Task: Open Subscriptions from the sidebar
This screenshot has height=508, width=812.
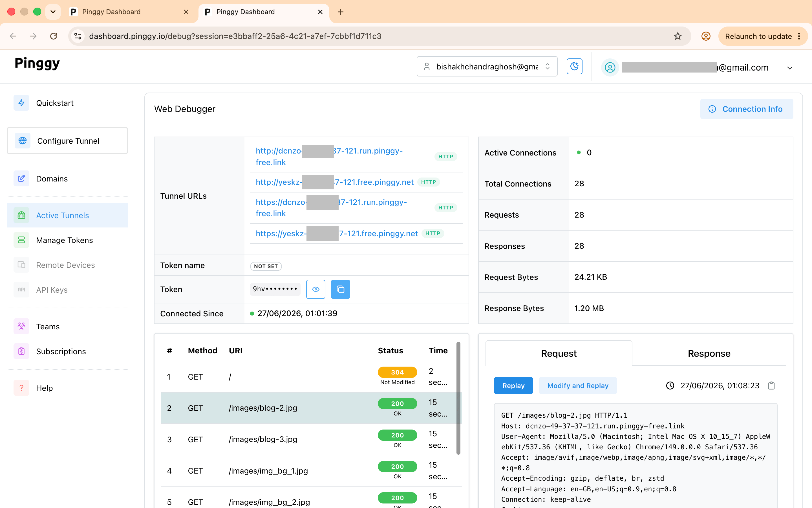Action: (x=67, y=351)
